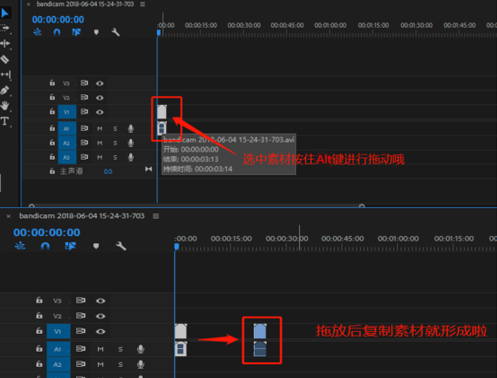Select the Ripple Edit tool
This screenshot has width=497, height=378.
coord(5,44)
